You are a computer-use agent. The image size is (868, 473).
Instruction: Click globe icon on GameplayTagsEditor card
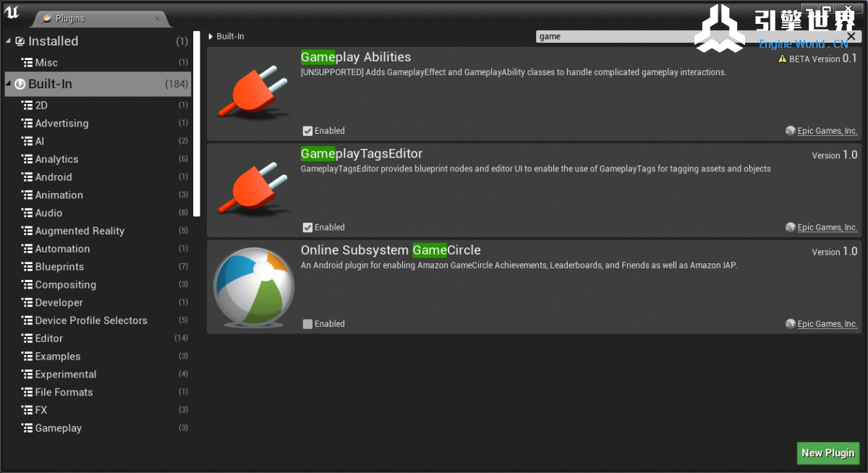click(791, 227)
